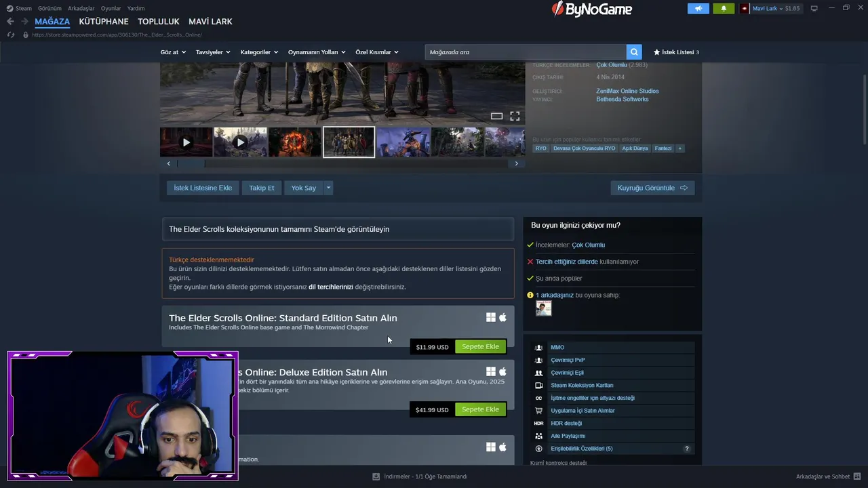Image resolution: width=868 pixels, height=488 pixels.
Task: Open the MAVİ LARK profile tab
Action: 210,22
